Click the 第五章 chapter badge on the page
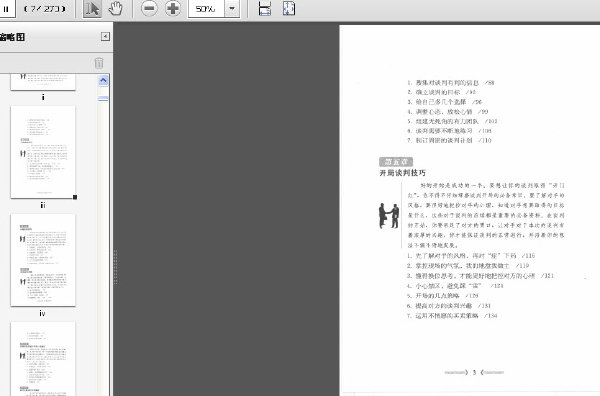Viewport: 600px width, 396px height. pyautogui.click(x=396, y=161)
